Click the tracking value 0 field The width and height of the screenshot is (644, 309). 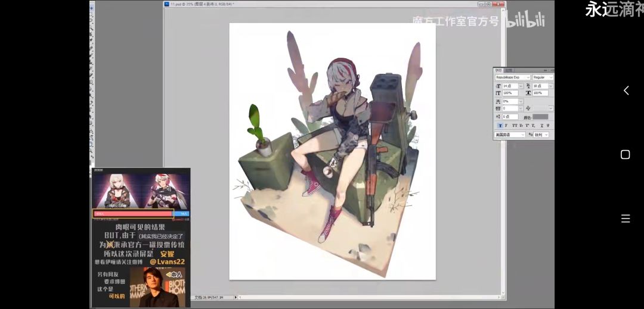510,108
